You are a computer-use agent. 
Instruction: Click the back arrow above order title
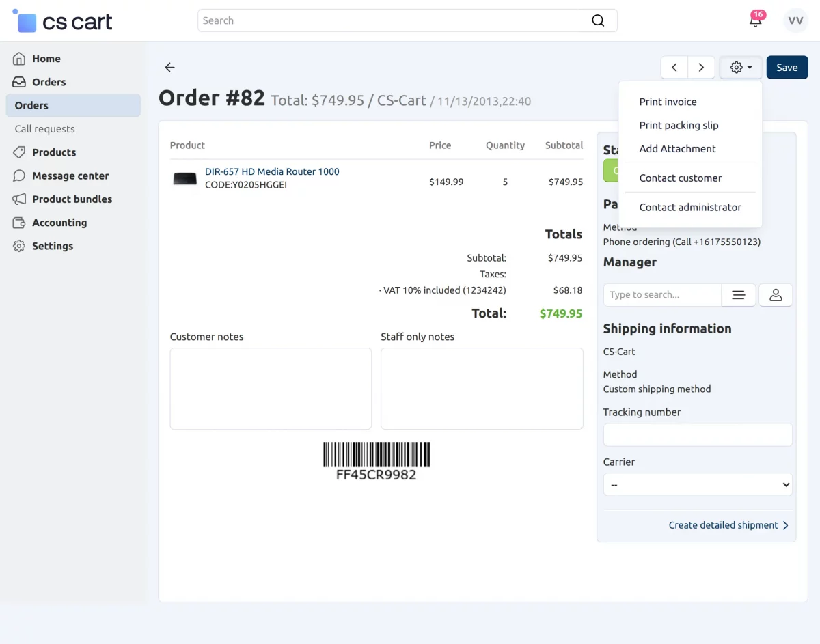(x=169, y=67)
